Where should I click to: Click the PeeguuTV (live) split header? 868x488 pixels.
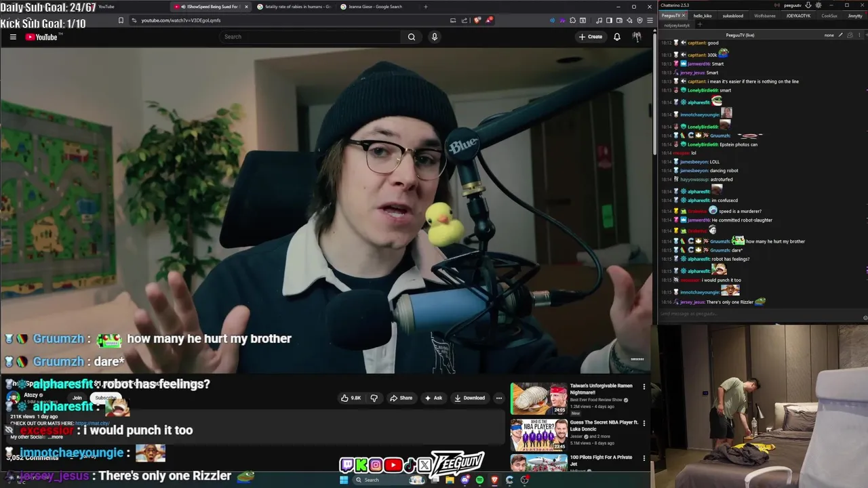coord(740,35)
